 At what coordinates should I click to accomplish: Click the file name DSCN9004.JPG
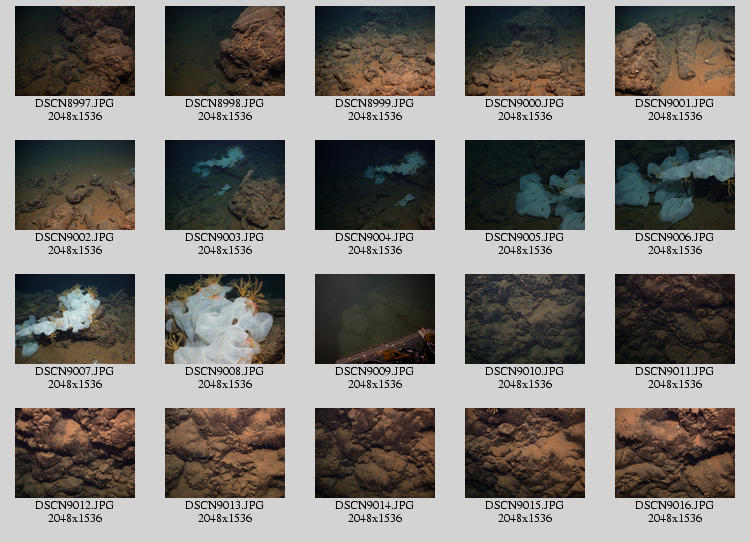(375, 237)
